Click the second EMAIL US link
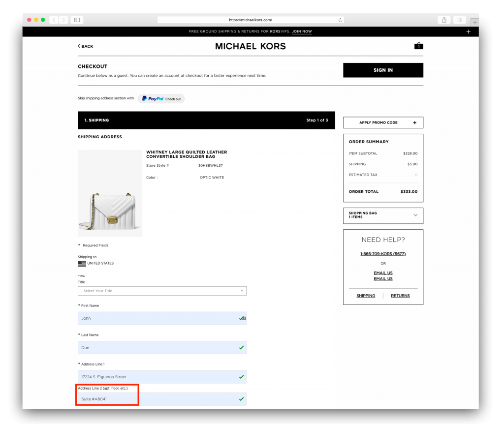The width and height of the screenshot is (504, 424). 383,279
